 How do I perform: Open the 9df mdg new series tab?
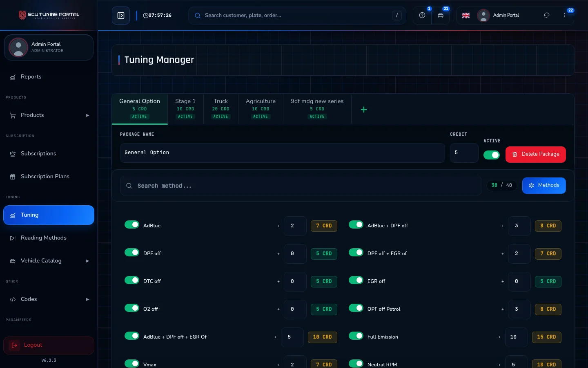[x=317, y=109]
